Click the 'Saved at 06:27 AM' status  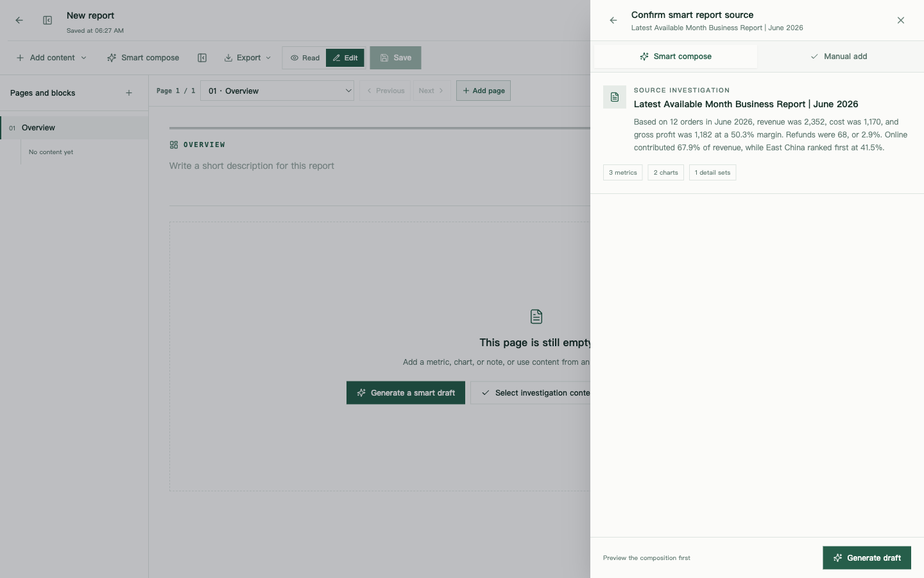point(95,31)
